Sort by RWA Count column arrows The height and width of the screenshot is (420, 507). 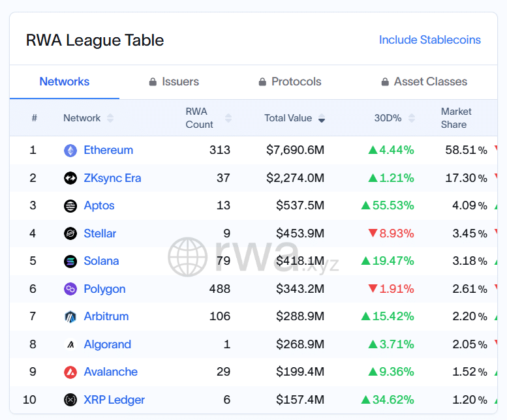tap(228, 118)
